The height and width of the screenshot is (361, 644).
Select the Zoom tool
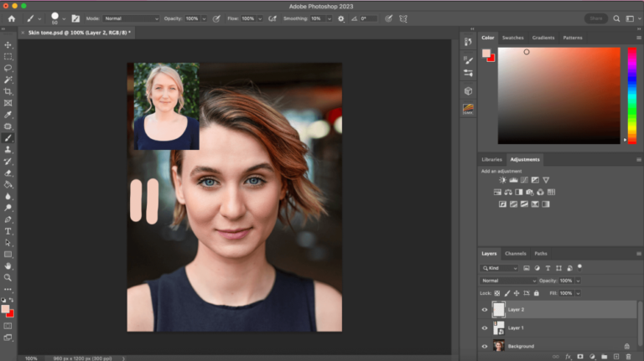point(8,278)
